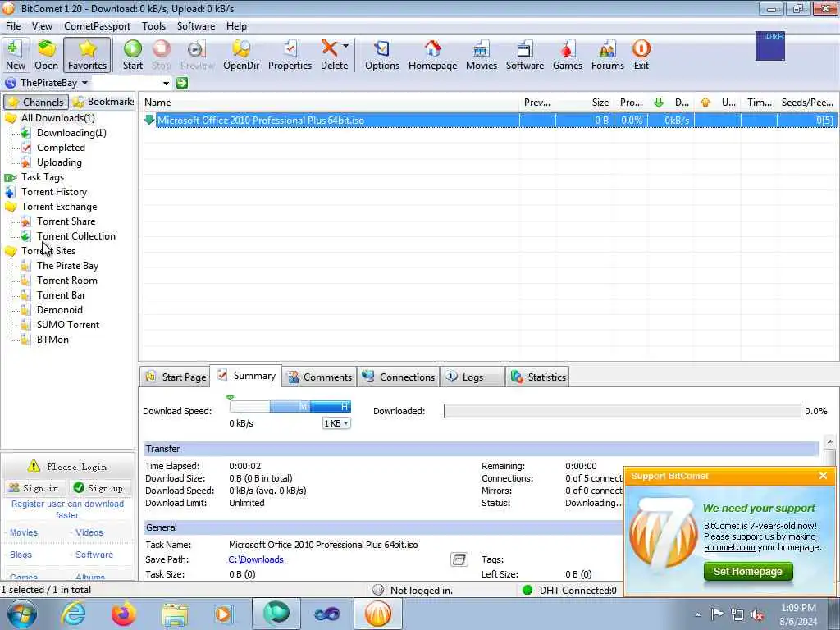Click the Sign up button
The width and height of the screenshot is (840, 630).
pos(99,488)
